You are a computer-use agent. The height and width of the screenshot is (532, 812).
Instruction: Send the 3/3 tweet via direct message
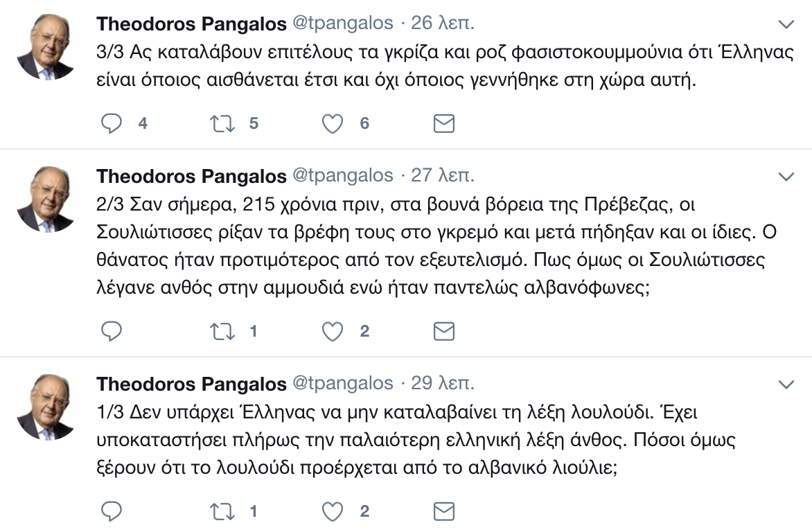443,124
